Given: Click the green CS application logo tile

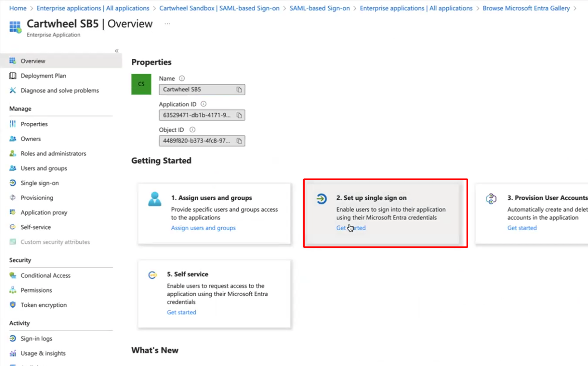Looking at the screenshot, I should (x=141, y=84).
